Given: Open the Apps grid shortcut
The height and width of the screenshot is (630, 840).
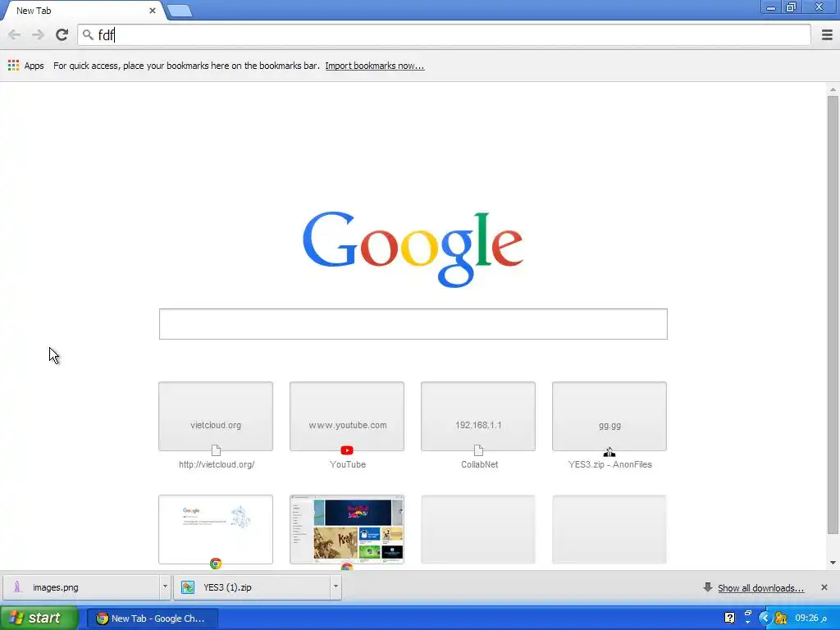Looking at the screenshot, I should (x=25, y=66).
